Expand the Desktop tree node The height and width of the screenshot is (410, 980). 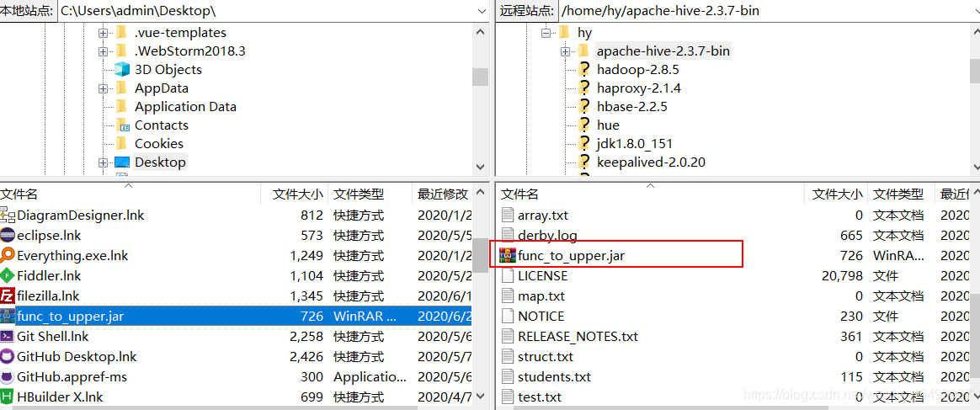point(103,162)
